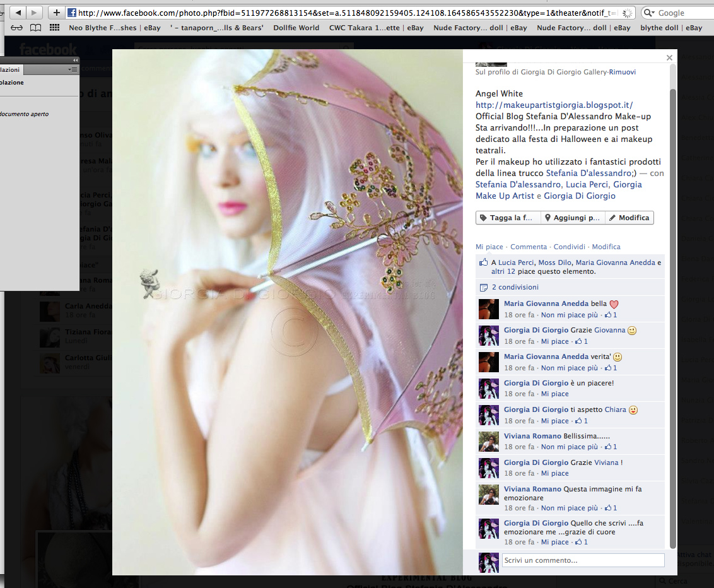The height and width of the screenshot is (588, 714).
Task: Like 'è un piacere!' comment
Action: pos(554,394)
